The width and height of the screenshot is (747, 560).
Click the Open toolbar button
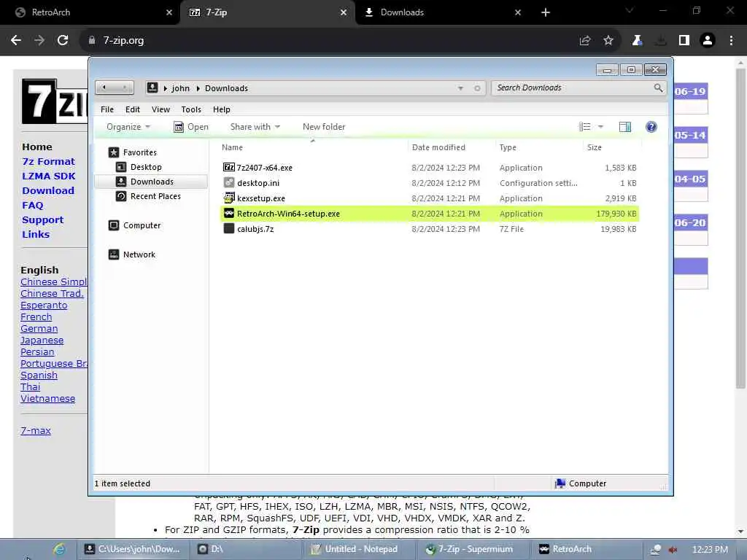[191, 127]
